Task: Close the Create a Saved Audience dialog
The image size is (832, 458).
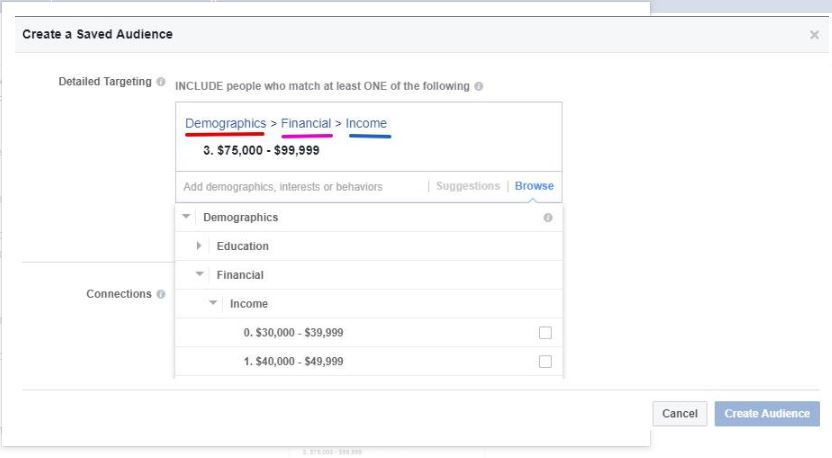Action: tap(814, 35)
